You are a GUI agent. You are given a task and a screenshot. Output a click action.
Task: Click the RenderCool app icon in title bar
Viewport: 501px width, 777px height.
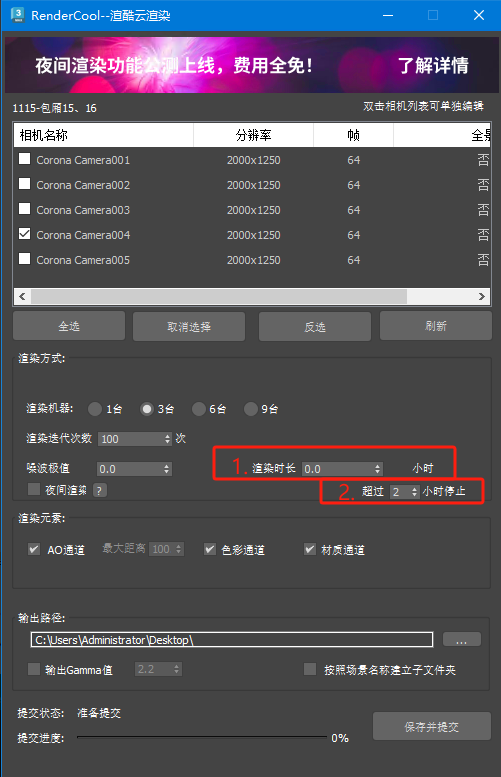[x=17, y=15]
